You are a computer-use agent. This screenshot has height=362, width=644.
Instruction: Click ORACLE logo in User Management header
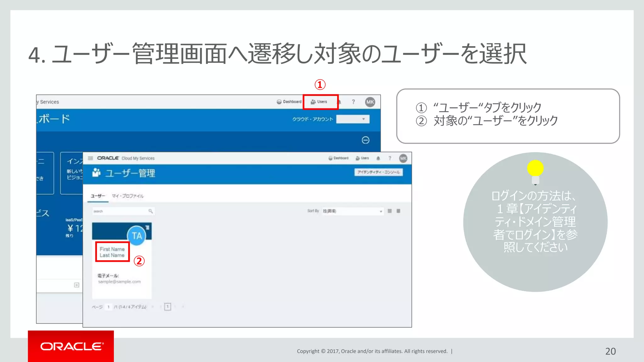tap(108, 158)
